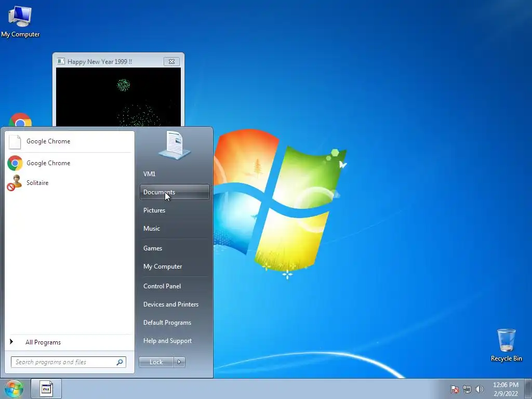Viewport: 532px width, 399px height.
Task: Click the Show Desktop strip beside the clock
Action: [528, 389]
